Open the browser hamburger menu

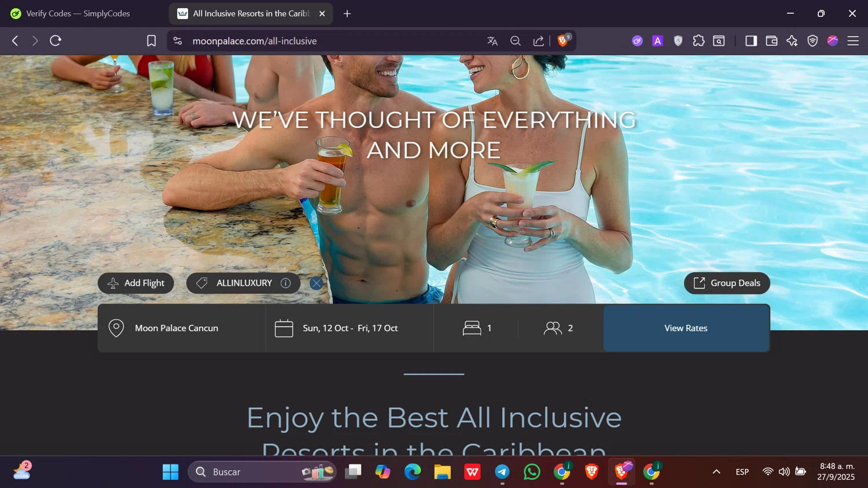coord(853,40)
